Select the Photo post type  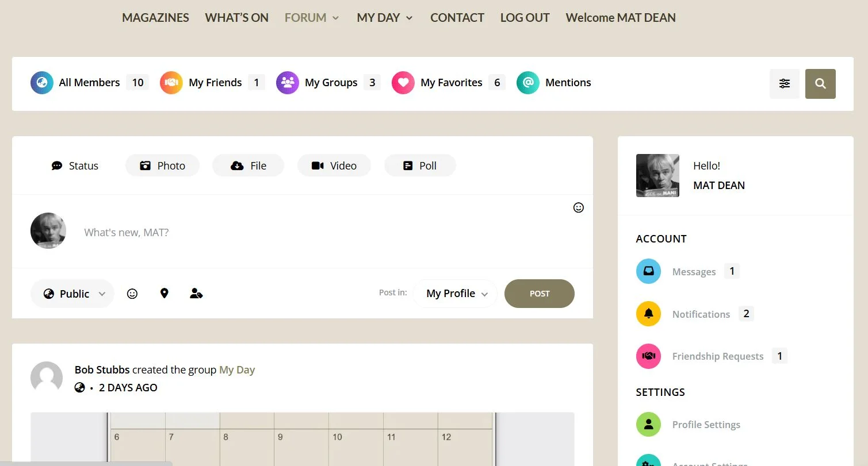coord(163,165)
